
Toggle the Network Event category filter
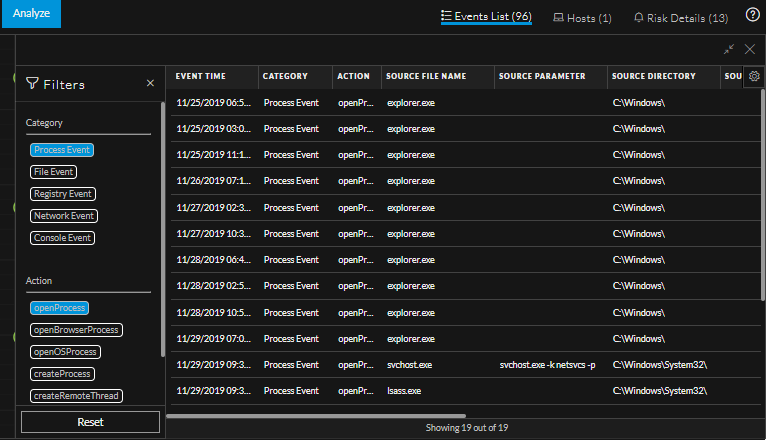tap(64, 216)
